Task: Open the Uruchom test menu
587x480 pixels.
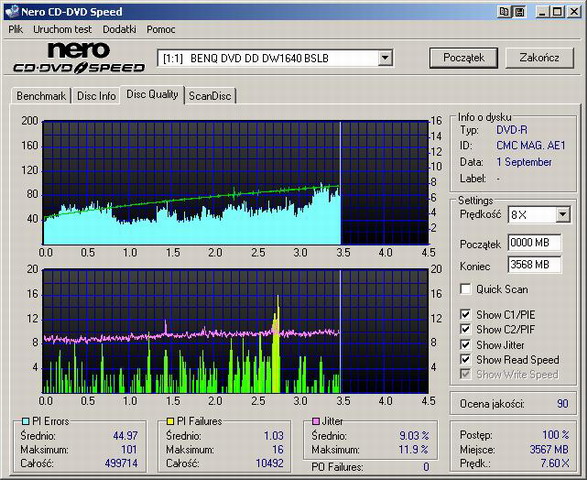Action: coord(62,29)
